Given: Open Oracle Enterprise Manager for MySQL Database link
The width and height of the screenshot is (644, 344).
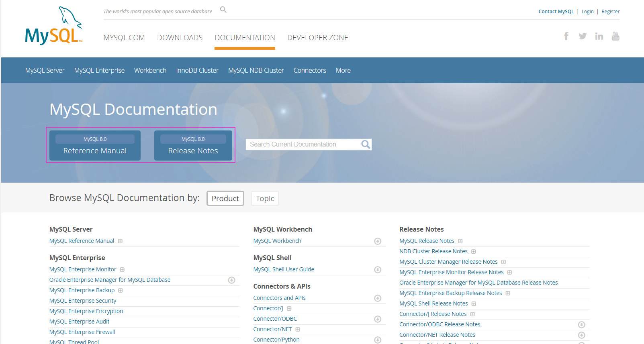Looking at the screenshot, I should coord(110,280).
